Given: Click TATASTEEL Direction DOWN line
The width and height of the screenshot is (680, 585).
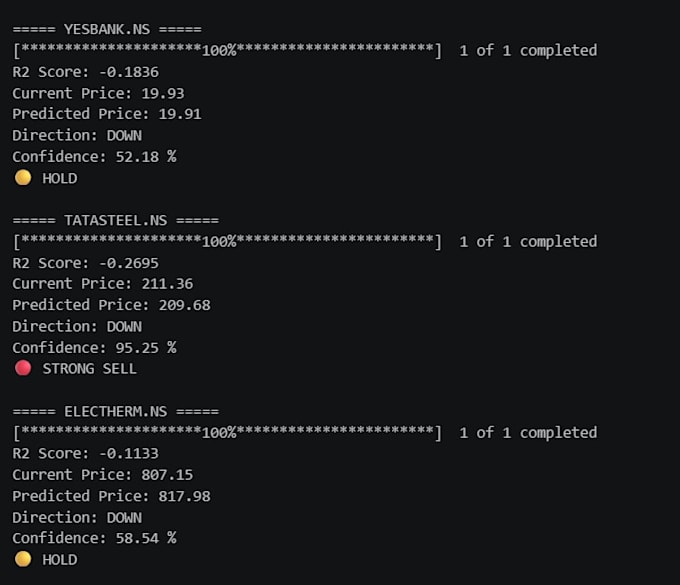Looking at the screenshot, I should coord(77,326).
